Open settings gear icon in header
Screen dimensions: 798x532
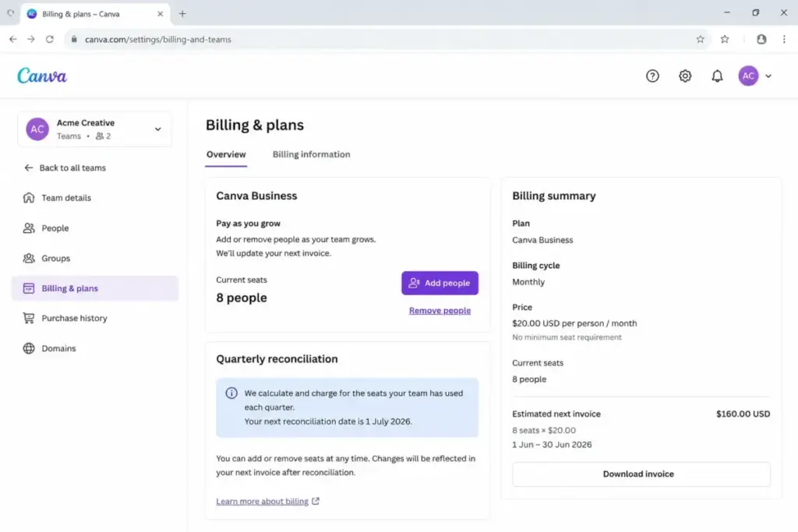[x=685, y=76]
